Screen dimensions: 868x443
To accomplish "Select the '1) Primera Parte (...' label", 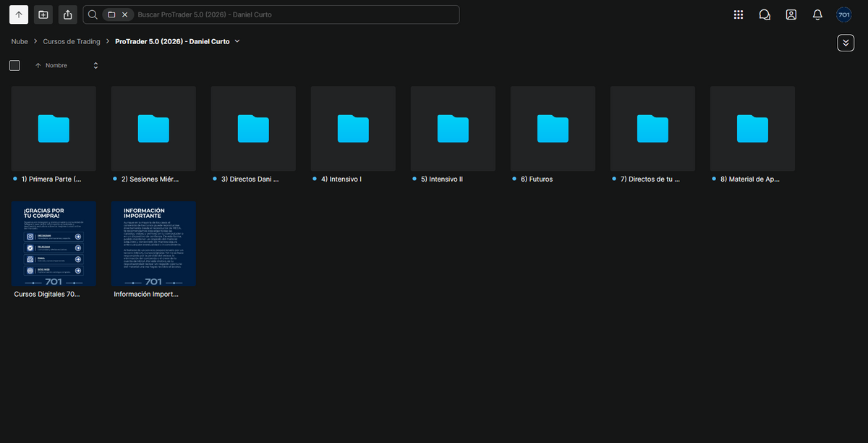I will (51, 179).
